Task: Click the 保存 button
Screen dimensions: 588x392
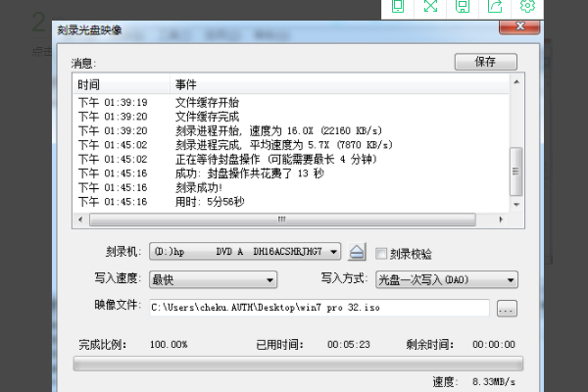Action: pyautogui.click(x=486, y=62)
